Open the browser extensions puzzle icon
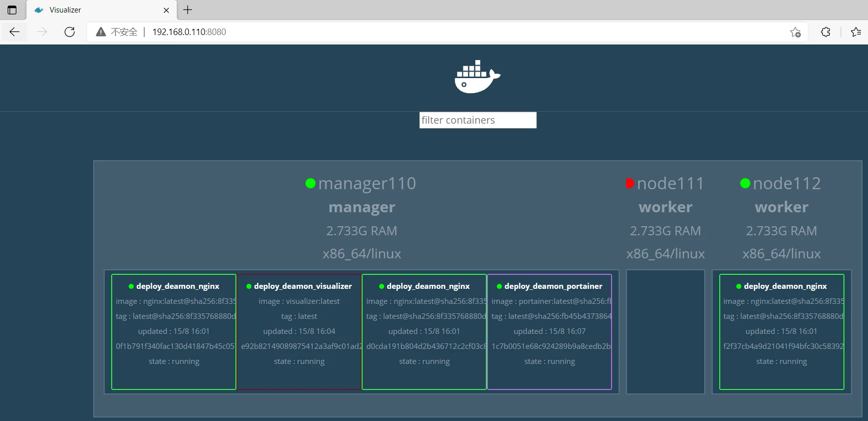Screen dimensions: 868x421 tap(825, 32)
